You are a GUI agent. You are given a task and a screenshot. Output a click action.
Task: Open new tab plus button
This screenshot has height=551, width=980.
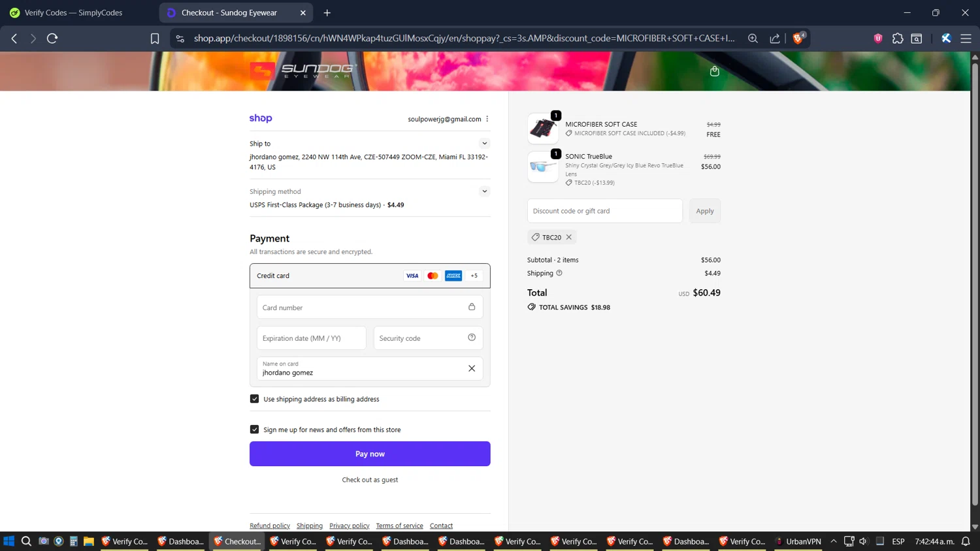click(x=327, y=12)
